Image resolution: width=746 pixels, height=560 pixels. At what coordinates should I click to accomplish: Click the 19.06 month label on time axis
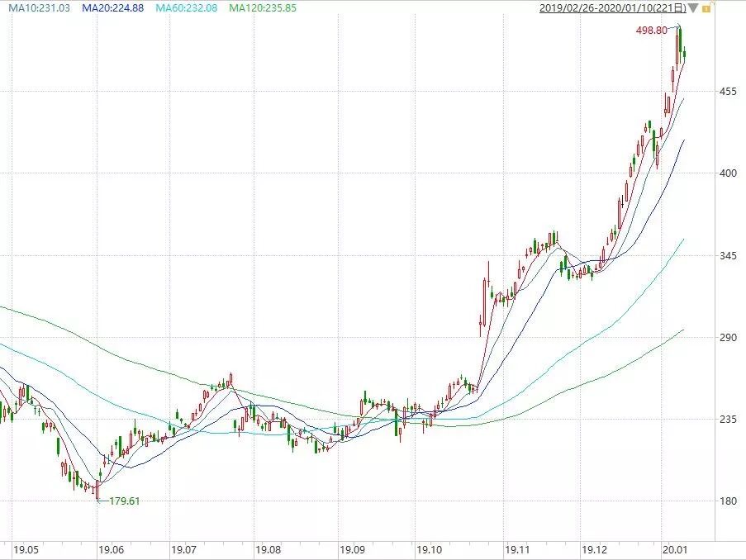pos(111,550)
